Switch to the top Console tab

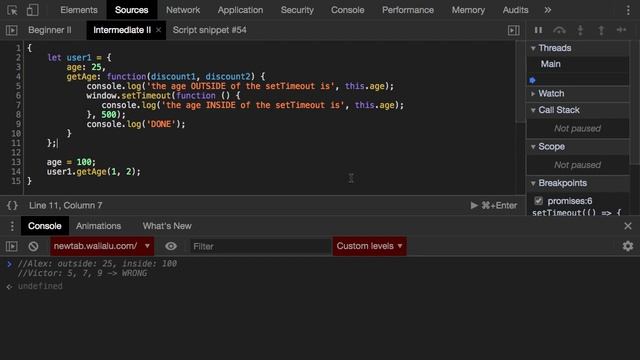pos(347,10)
